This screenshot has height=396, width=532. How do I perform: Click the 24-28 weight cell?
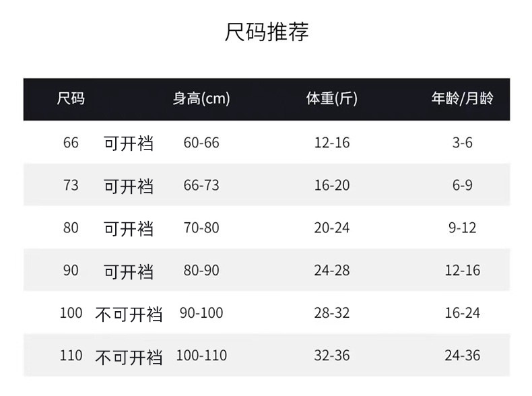[x=332, y=270]
